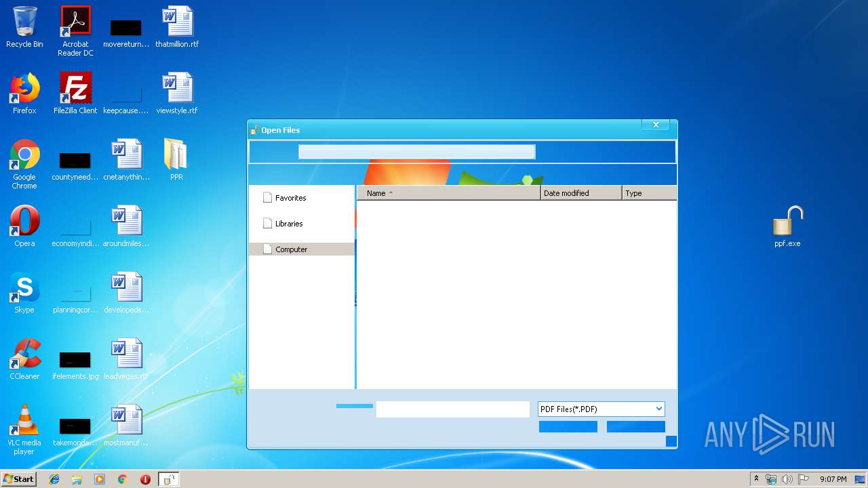868x488 pixels.
Task: Open the PPR folder on desktop
Action: 176,160
